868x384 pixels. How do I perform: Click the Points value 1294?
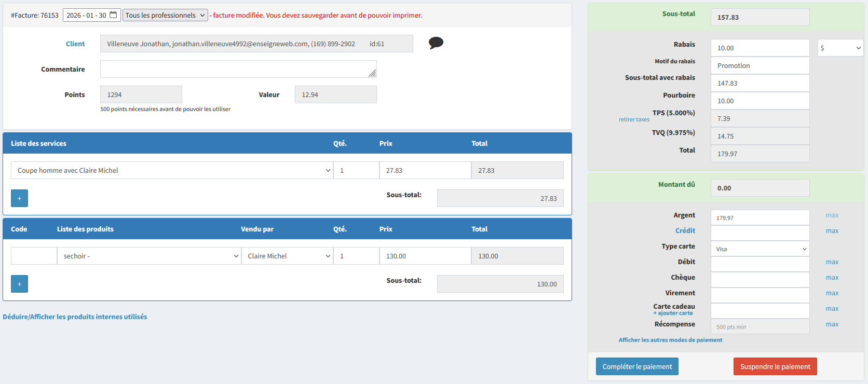141,94
